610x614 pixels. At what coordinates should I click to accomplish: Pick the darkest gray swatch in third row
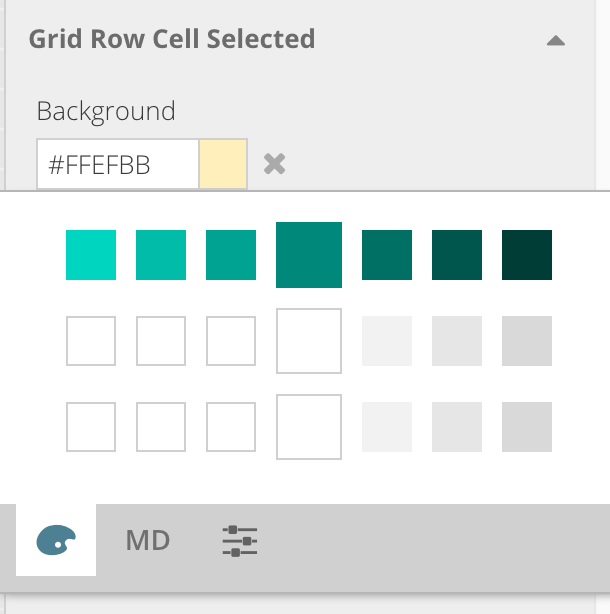527,427
